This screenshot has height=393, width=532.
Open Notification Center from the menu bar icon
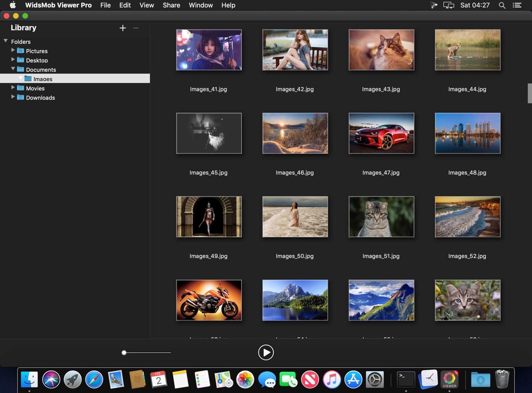tap(517, 5)
